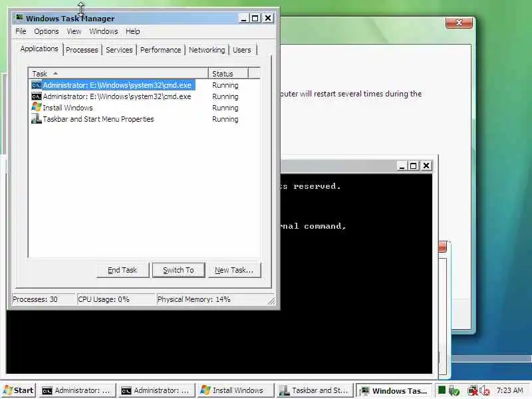Switch to the Users tab
Image resolution: width=532 pixels, height=399 pixels.
point(242,49)
